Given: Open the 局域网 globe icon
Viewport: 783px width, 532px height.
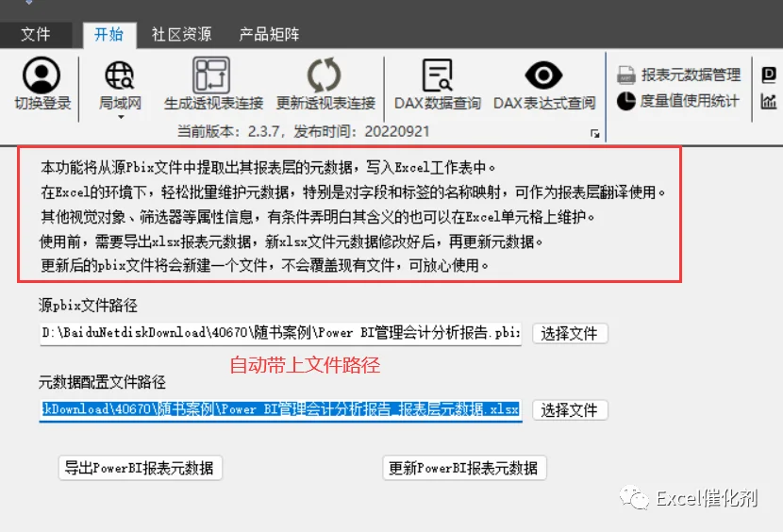Looking at the screenshot, I should coord(120,75).
